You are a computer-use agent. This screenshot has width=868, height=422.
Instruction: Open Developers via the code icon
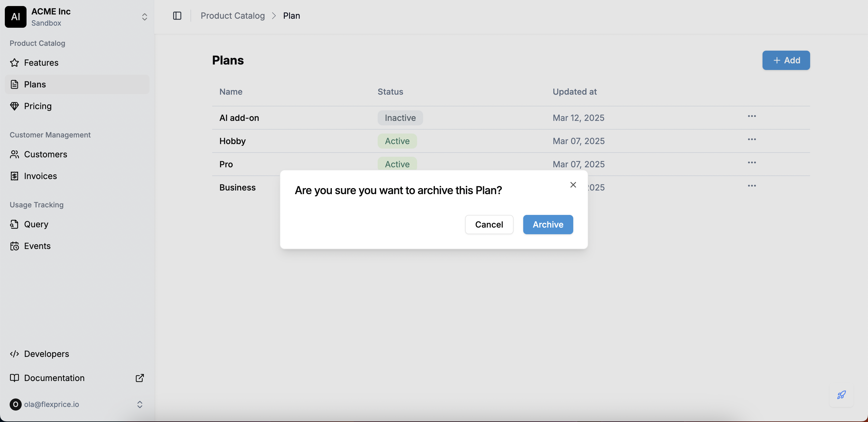(x=14, y=354)
